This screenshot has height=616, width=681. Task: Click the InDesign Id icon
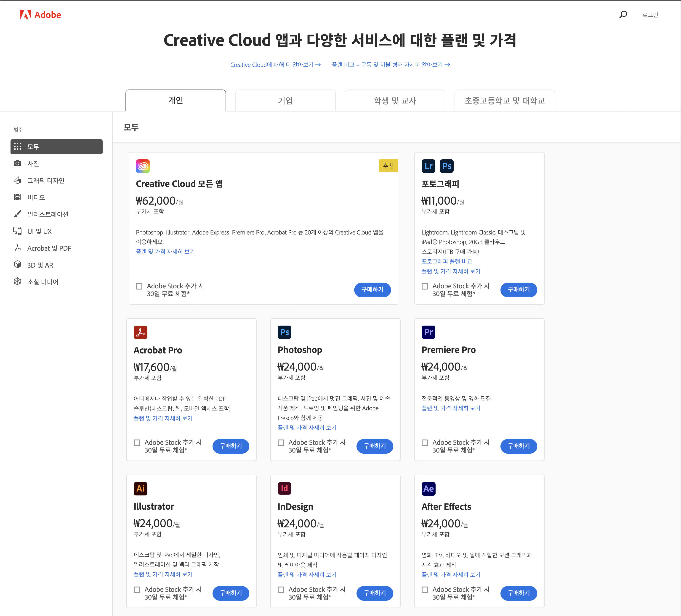coord(284,488)
